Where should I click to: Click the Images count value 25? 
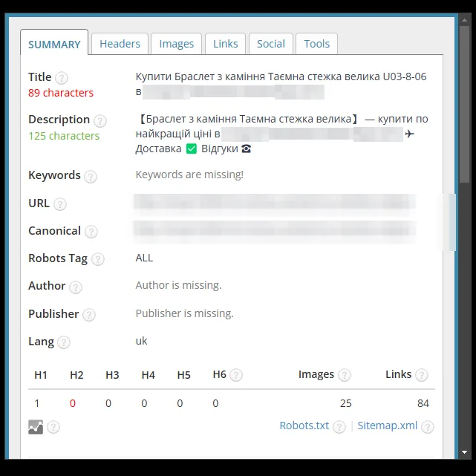coord(346,403)
